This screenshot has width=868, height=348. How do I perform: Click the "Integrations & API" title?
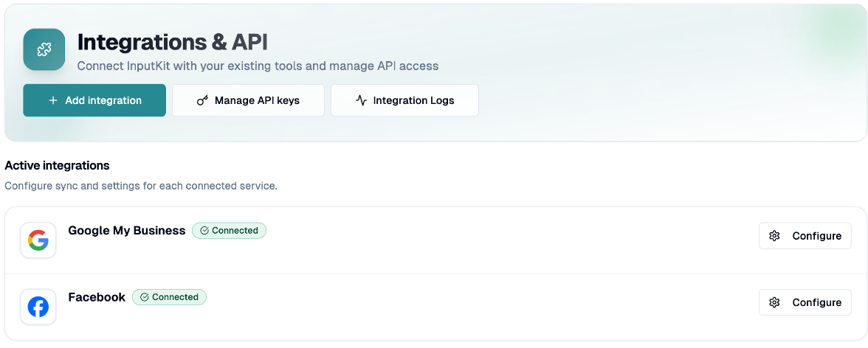[173, 43]
